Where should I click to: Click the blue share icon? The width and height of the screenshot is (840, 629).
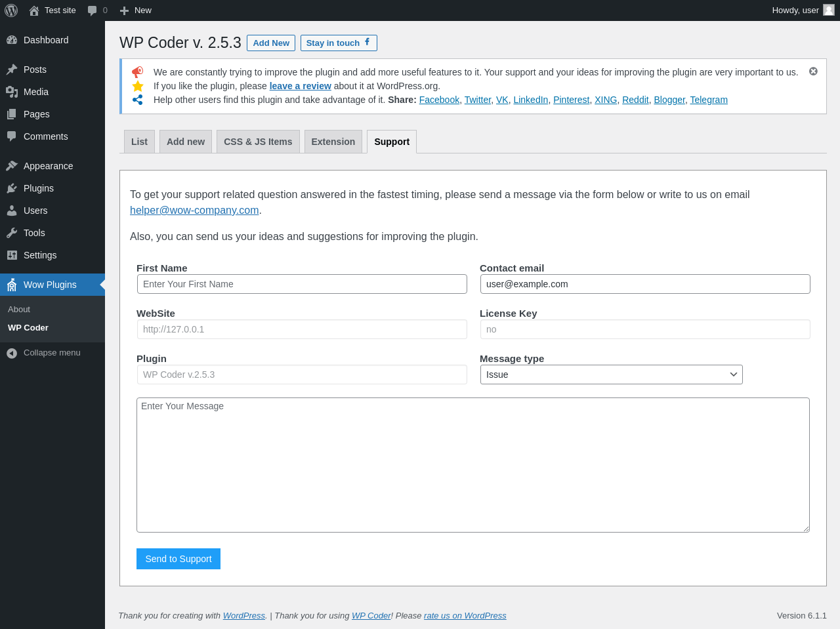coord(137,100)
